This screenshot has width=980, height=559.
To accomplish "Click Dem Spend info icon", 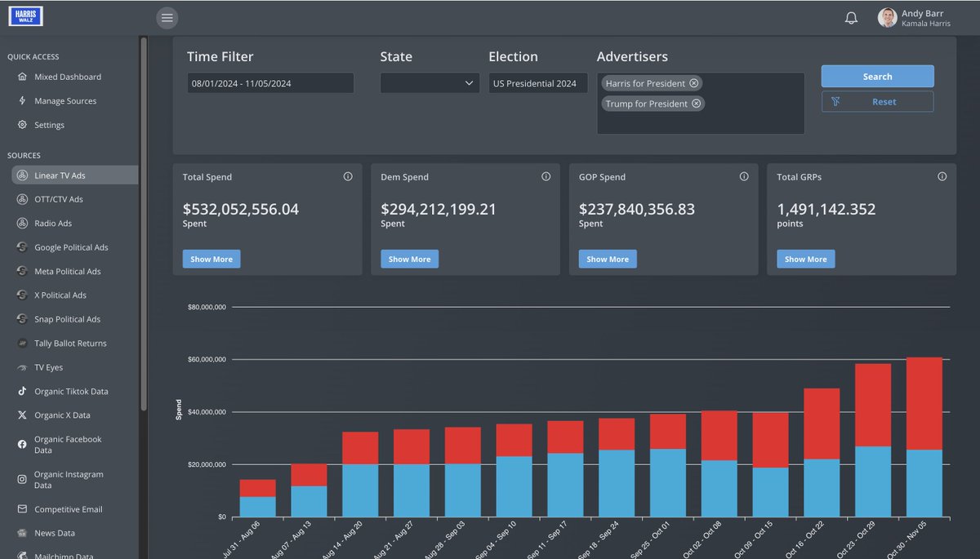I will (x=546, y=176).
